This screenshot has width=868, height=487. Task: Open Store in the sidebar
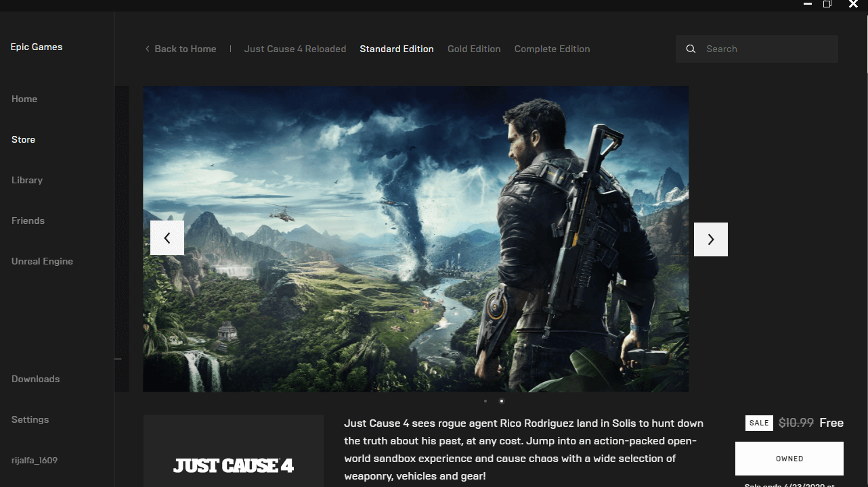click(x=24, y=140)
